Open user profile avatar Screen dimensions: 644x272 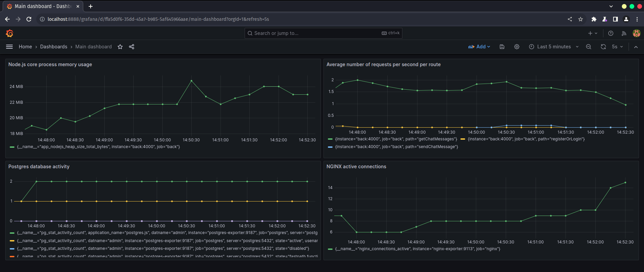(x=636, y=33)
